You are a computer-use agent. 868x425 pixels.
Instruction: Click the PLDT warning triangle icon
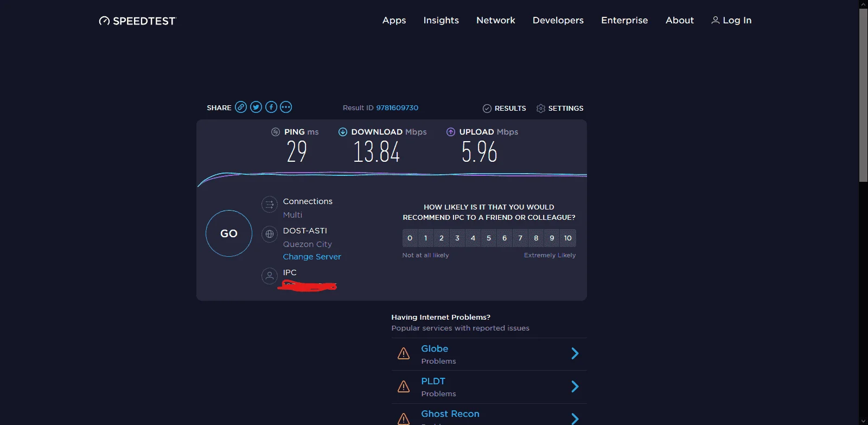404,386
